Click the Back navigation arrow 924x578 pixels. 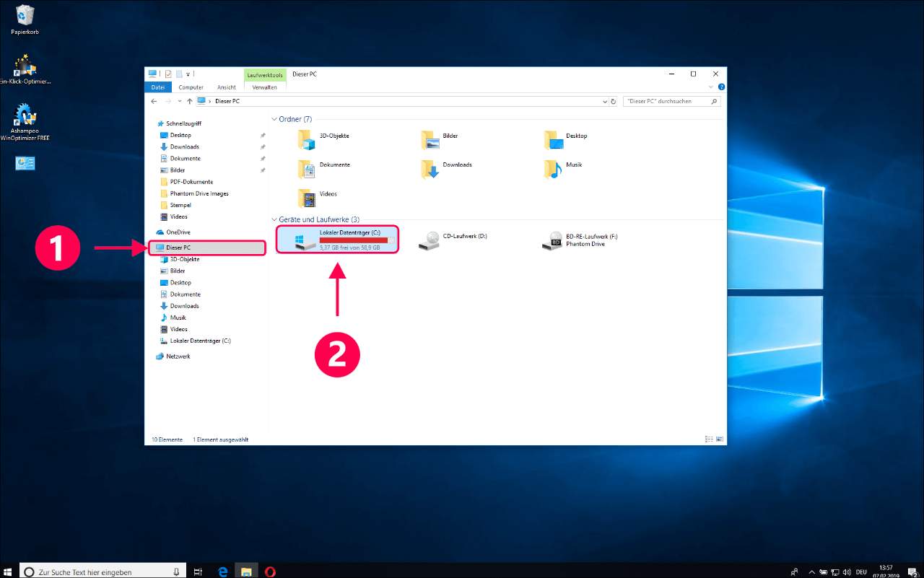pos(154,101)
